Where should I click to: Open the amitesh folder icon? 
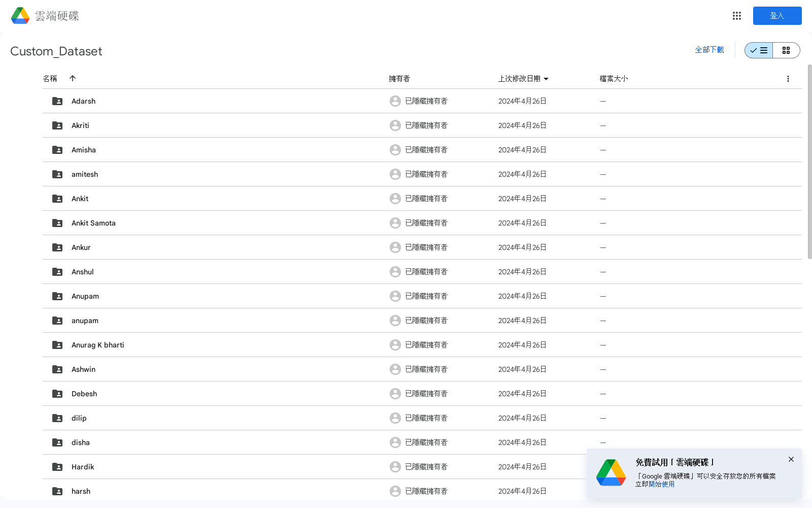tap(57, 174)
